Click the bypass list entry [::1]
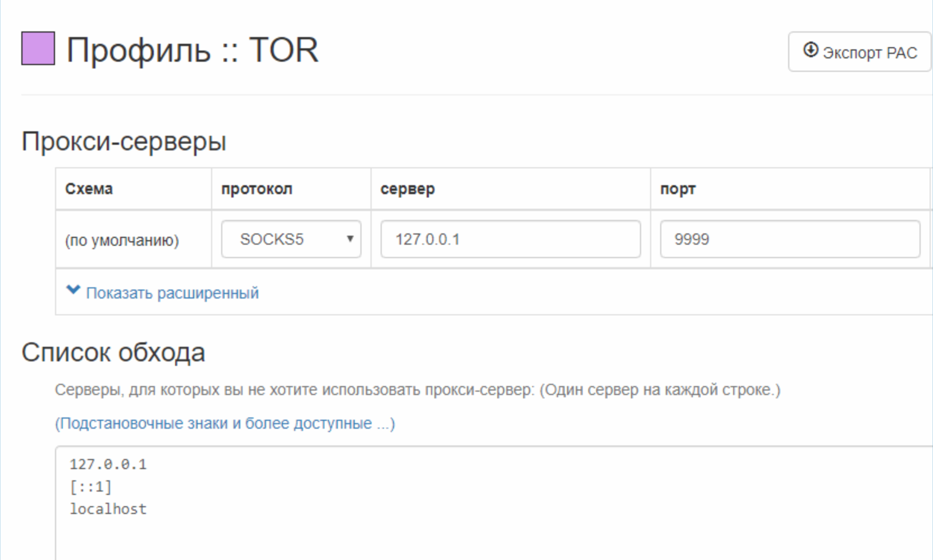Screen dimensions: 933x560 [x=90, y=486]
